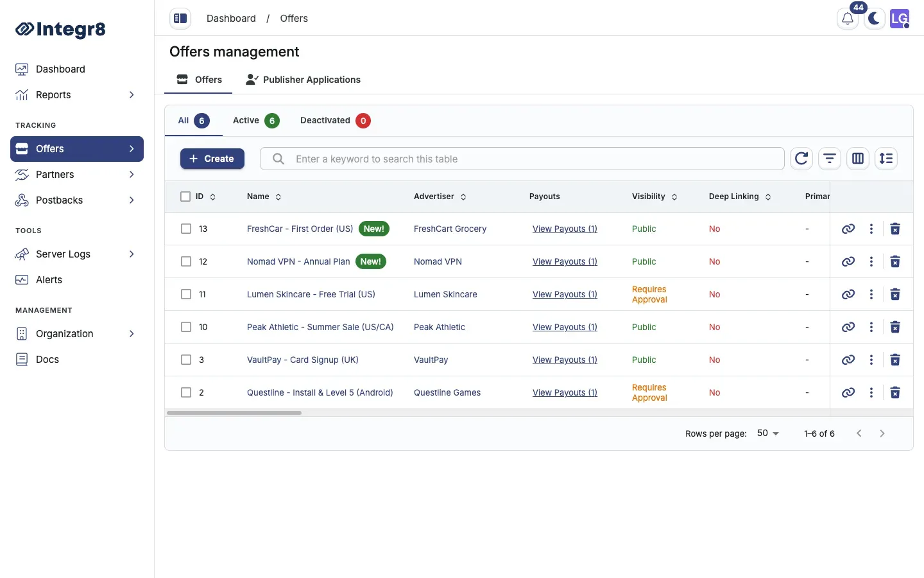Check the row for offer ID 2
924x578 pixels.
pyautogui.click(x=186, y=392)
